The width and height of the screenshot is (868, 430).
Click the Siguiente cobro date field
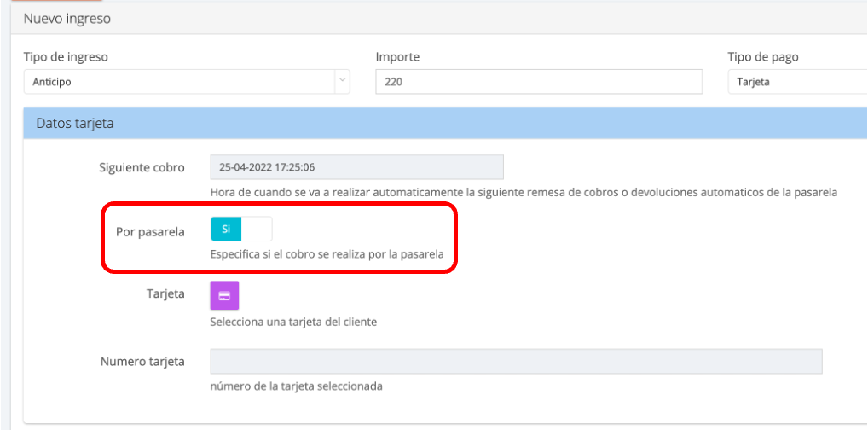[356, 167]
